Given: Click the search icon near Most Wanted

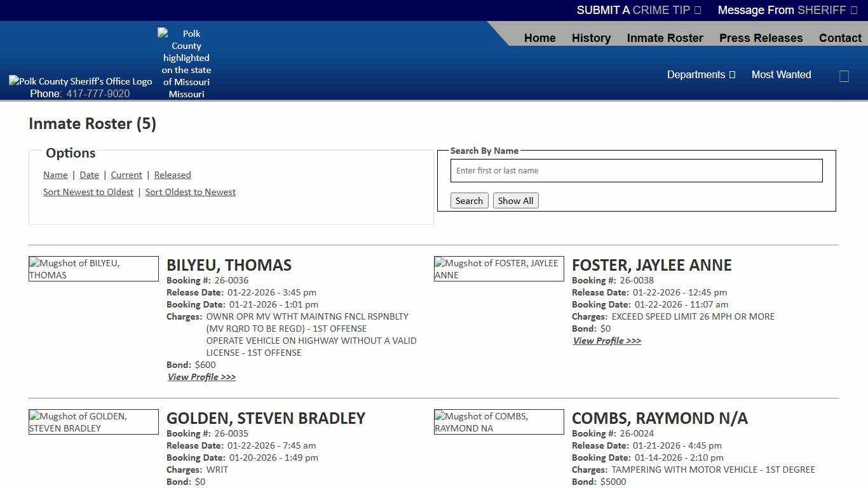Looking at the screenshot, I should point(844,76).
